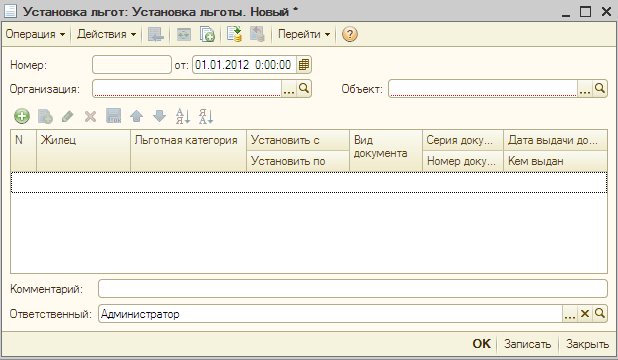Viewport: 618px width, 360px height.
Task: Click the Установить с column header
Action: pos(298,140)
